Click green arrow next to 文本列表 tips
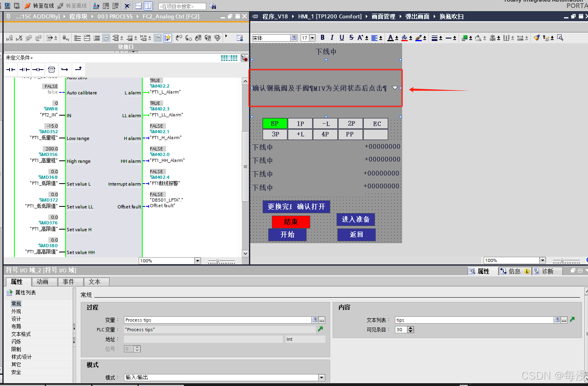 [x=572, y=320]
